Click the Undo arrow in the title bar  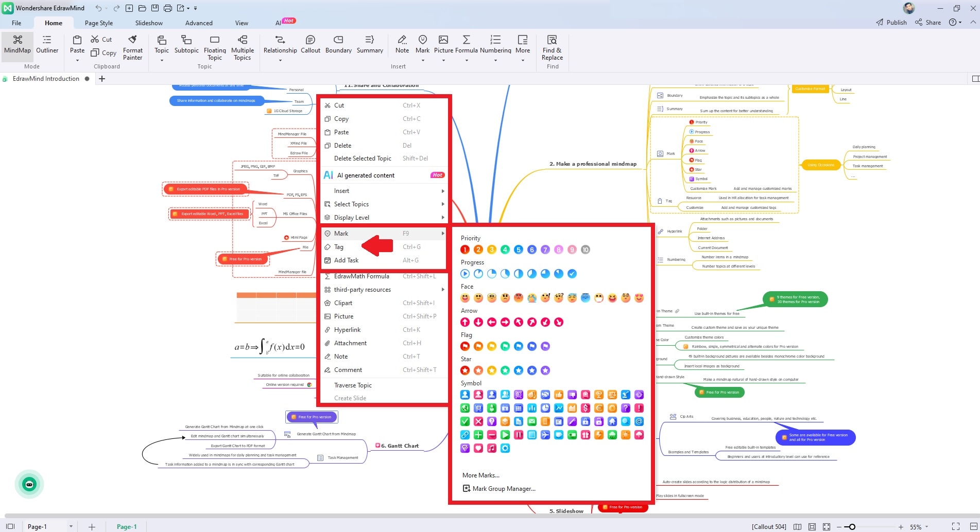(98, 8)
